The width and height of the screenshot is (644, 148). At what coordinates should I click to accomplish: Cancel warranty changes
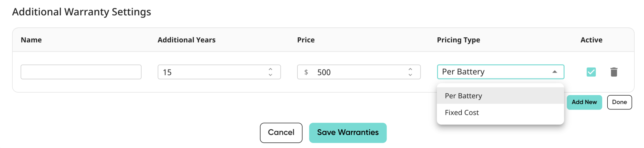(281, 133)
